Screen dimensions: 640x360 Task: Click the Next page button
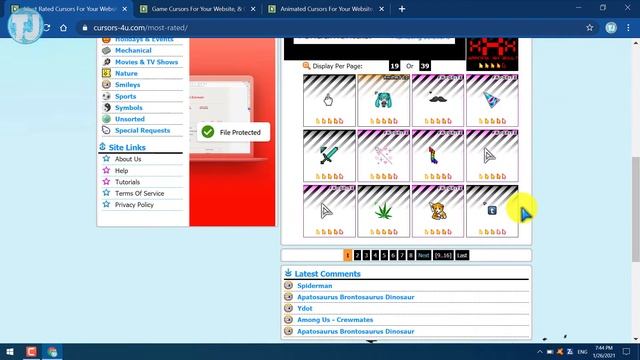pyautogui.click(x=424, y=256)
